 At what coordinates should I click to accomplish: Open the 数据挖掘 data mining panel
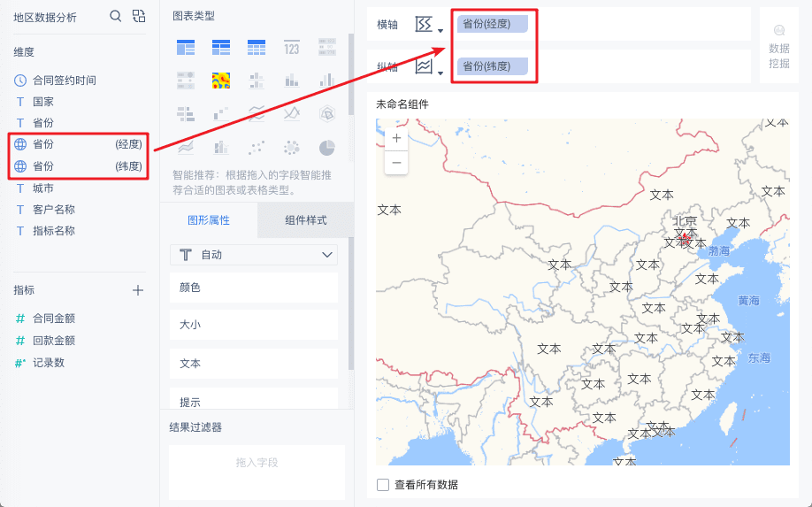(x=779, y=46)
